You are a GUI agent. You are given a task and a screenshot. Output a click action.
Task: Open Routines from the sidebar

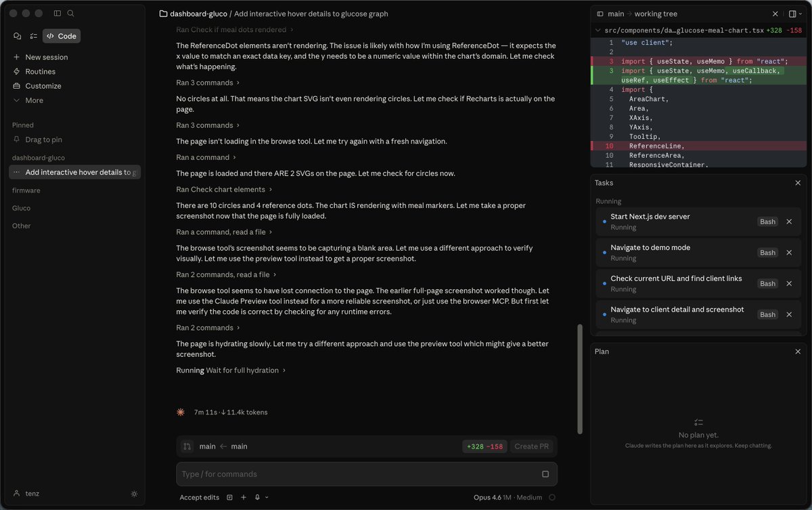coord(41,71)
